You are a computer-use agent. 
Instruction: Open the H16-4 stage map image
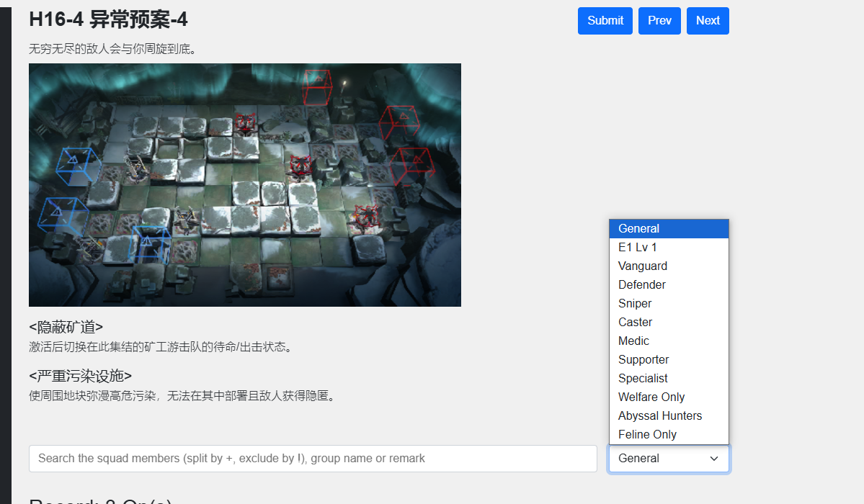245,185
